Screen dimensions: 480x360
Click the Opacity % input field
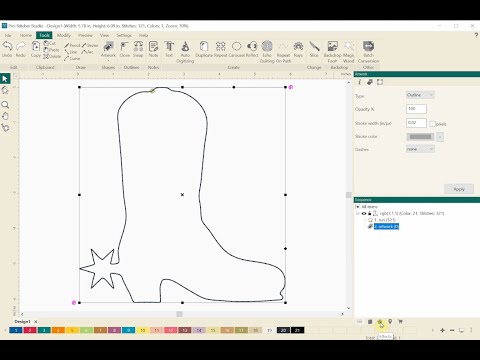tap(416, 109)
